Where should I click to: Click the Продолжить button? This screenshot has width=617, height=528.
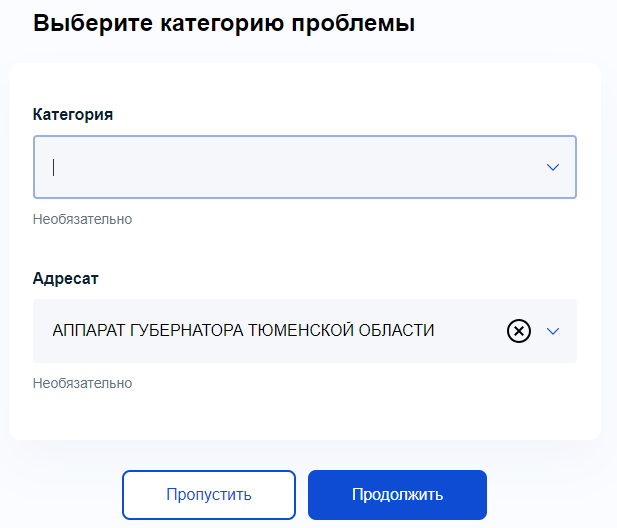tap(397, 495)
